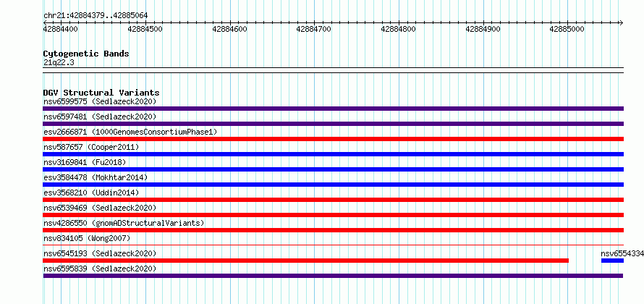The image size is (644, 304).
Task: Select the purple bar under nsv6599575
Action: point(333,109)
